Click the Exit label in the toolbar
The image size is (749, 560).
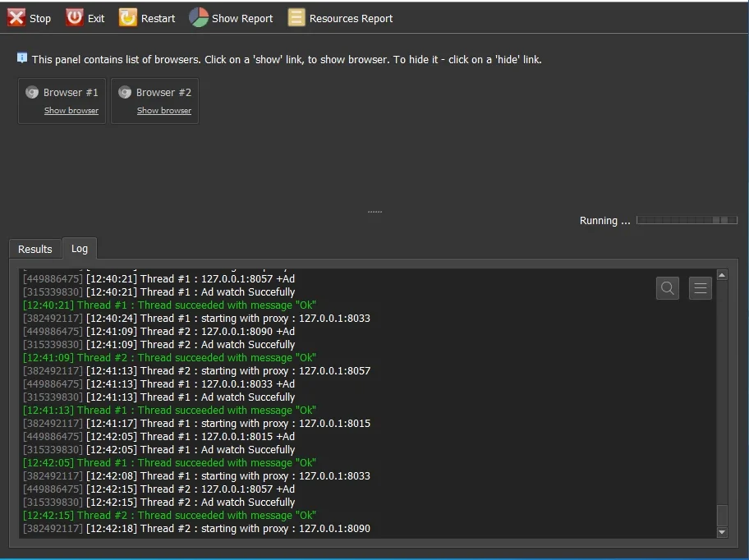(x=96, y=19)
